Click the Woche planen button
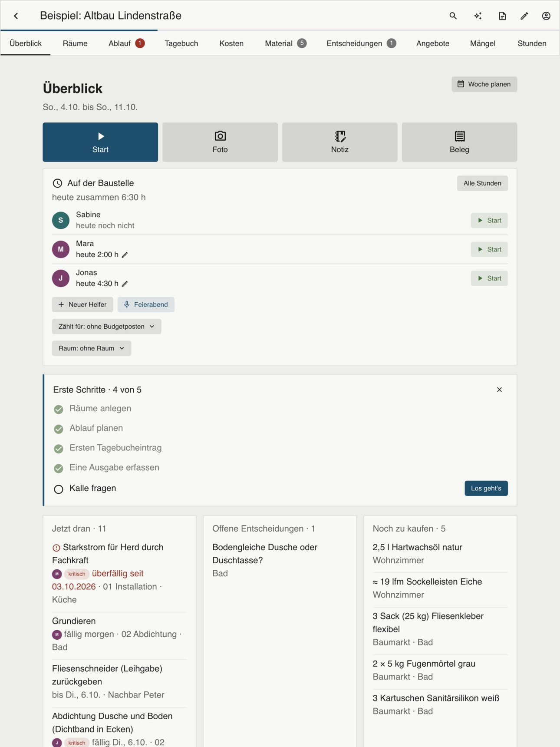This screenshot has width=560, height=747. (x=484, y=84)
